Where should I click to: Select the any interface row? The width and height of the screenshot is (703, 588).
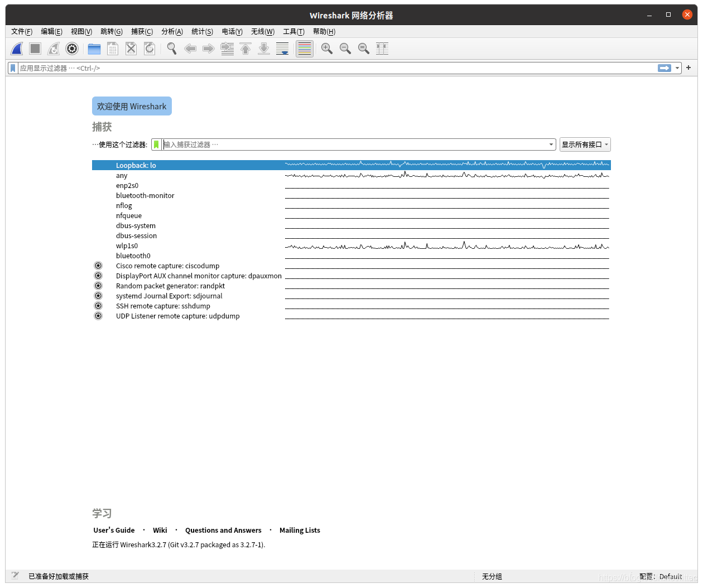click(351, 175)
